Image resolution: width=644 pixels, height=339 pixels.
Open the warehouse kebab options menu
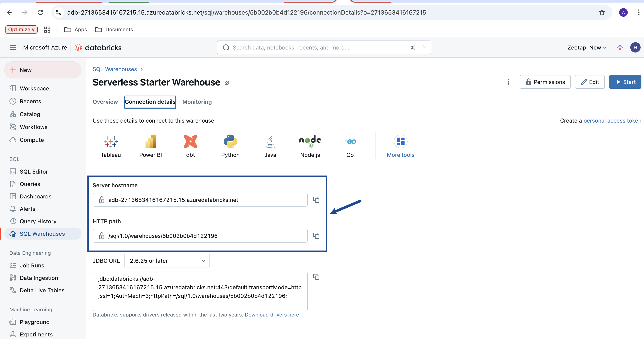pyautogui.click(x=508, y=82)
